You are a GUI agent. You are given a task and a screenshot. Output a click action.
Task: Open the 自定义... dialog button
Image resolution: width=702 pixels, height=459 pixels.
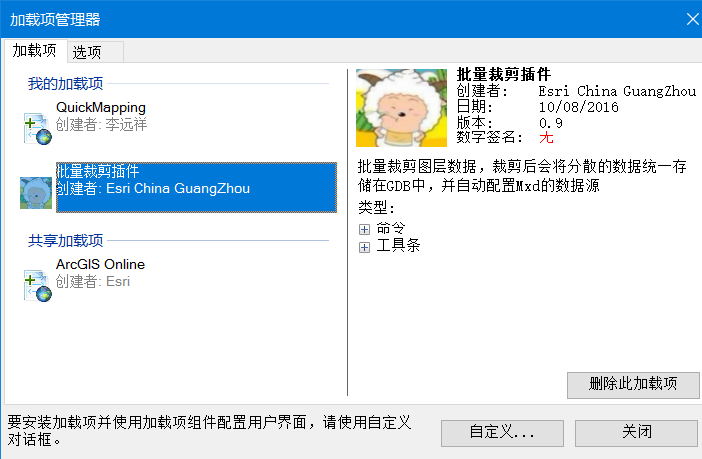pos(502,433)
